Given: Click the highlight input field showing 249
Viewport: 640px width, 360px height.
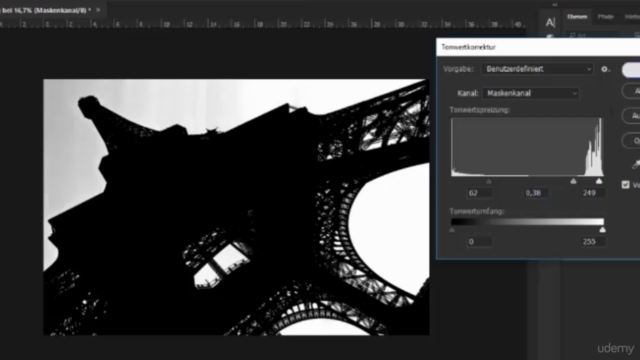Looking at the screenshot, I should [x=593, y=193].
